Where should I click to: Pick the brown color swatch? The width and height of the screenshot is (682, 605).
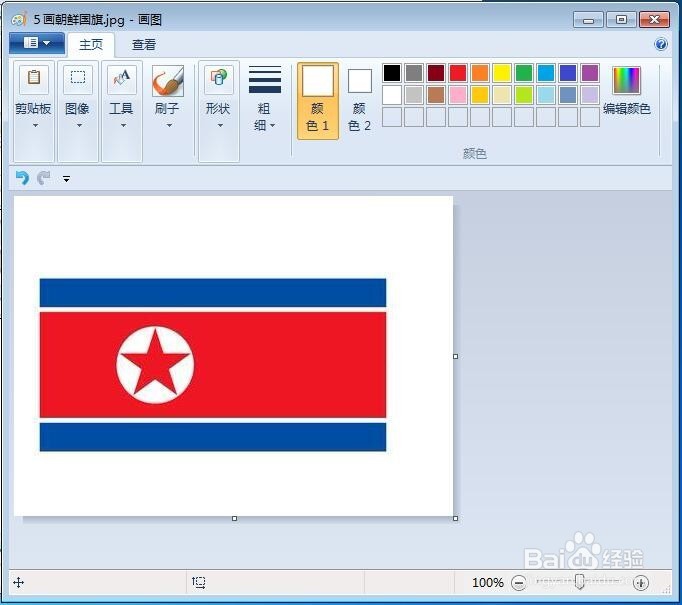(x=436, y=95)
